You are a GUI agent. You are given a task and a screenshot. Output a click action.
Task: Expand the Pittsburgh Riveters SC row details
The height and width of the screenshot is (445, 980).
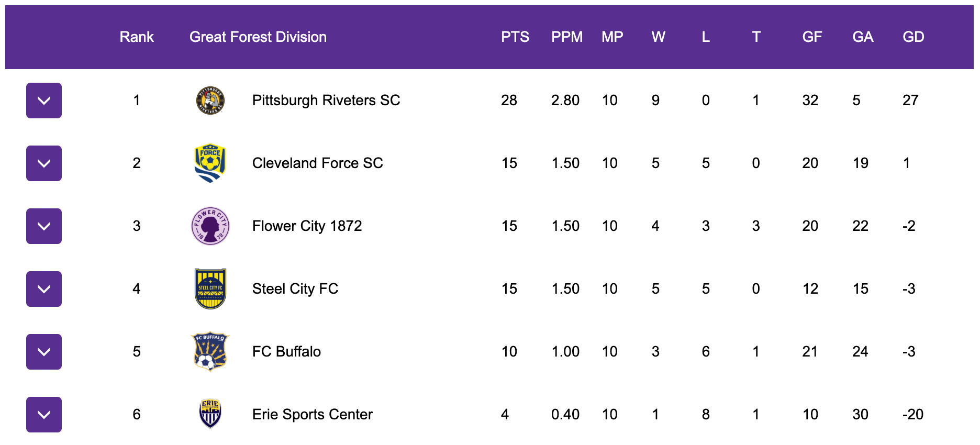coord(44,101)
